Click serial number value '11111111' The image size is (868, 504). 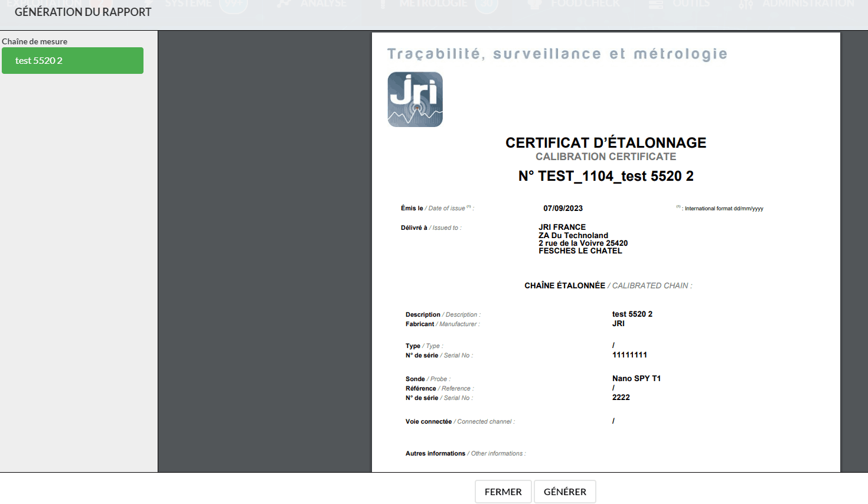click(629, 355)
